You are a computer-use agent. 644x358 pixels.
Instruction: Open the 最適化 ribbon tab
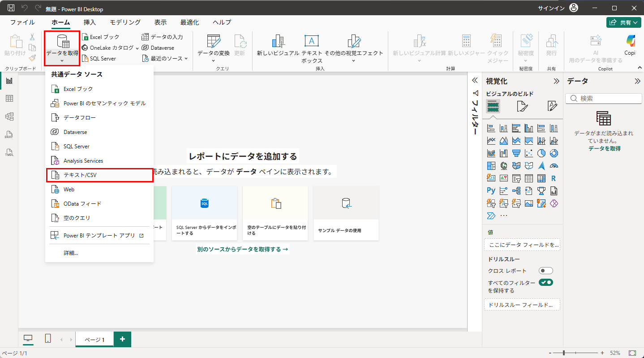(190, 22)
